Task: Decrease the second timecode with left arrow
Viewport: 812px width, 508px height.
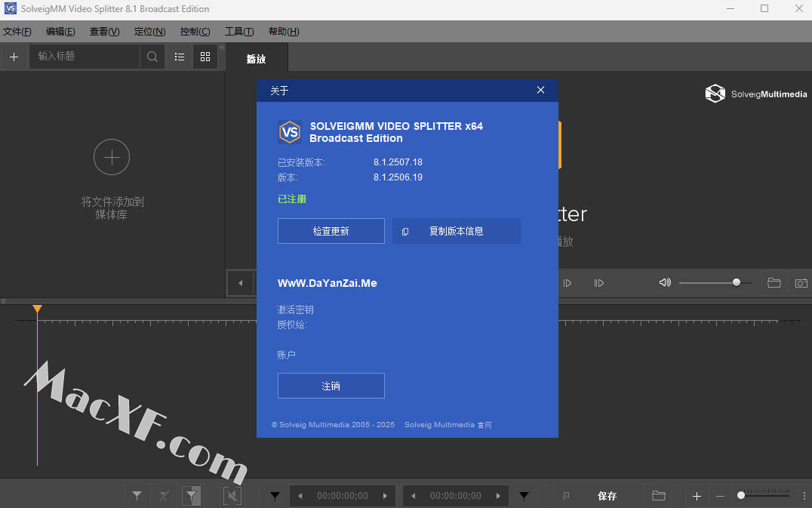Action: 414,496
